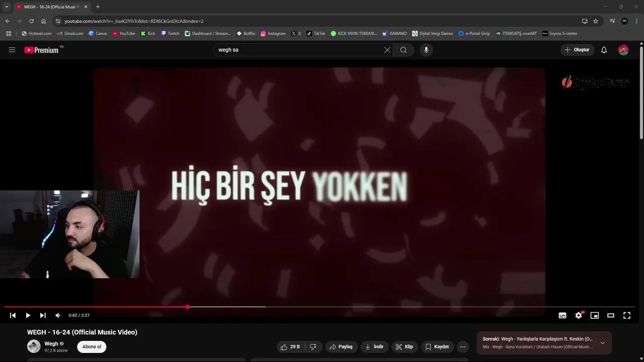Switch to miniplayer mode
Viewport: 644px width, 362px height.
pos(595,315)
